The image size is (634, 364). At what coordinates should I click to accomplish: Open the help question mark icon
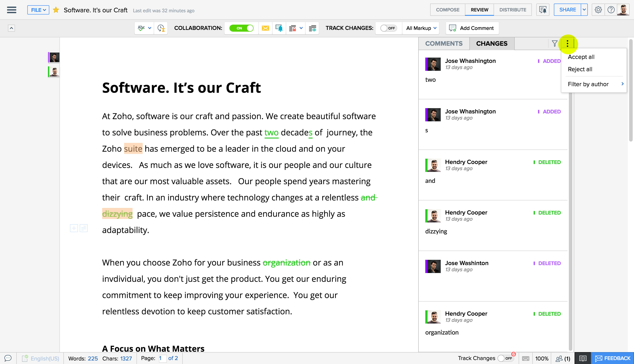pos(611,10)
